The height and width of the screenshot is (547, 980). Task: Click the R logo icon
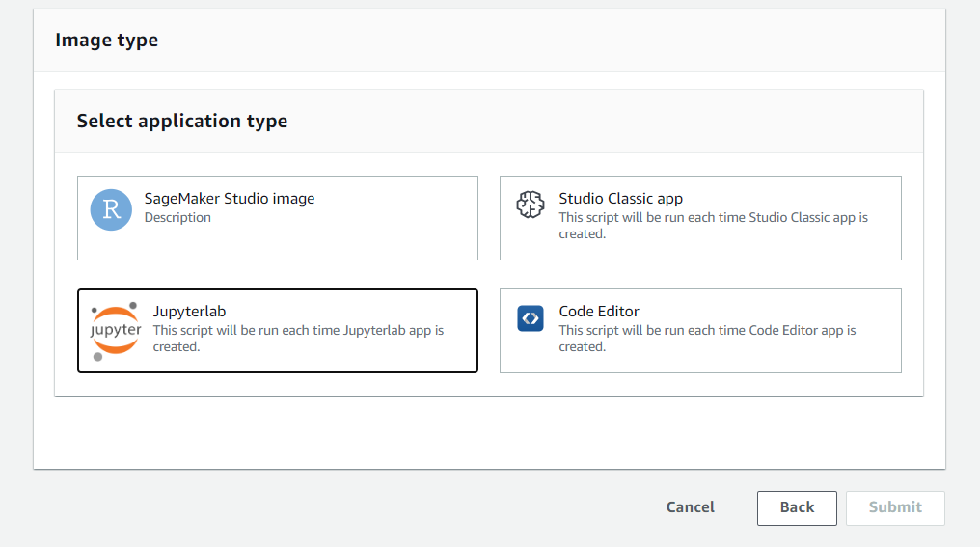pos(111,209)
